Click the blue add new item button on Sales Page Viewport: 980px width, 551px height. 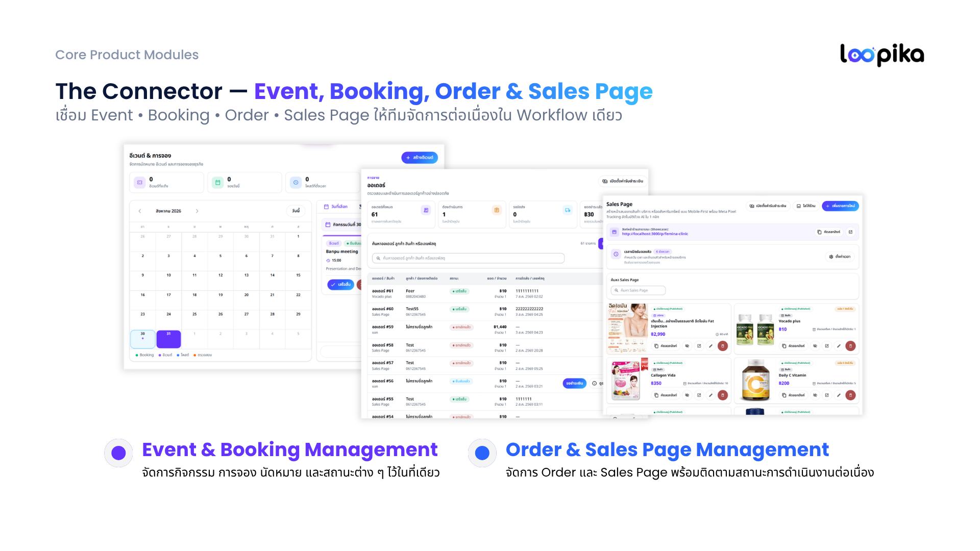(840, 206)
